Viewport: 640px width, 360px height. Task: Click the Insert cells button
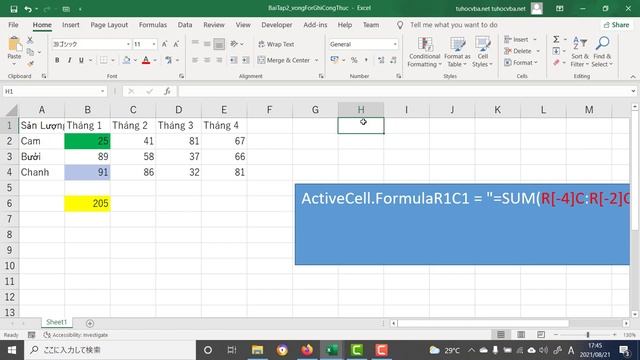tap(520, 39)
